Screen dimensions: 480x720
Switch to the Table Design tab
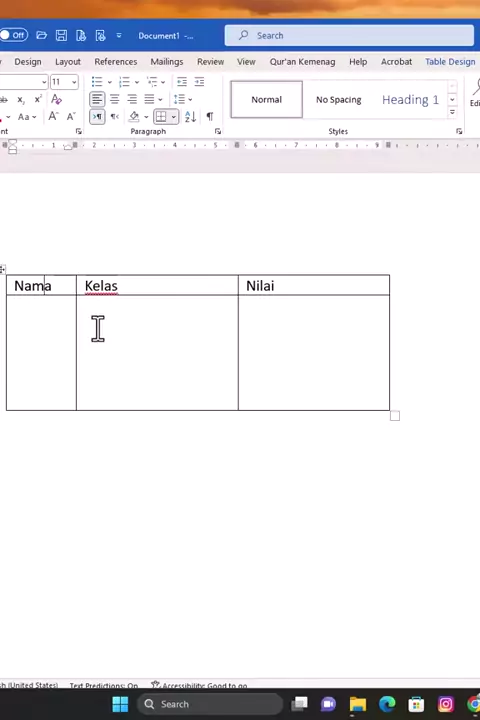point(450,62)
